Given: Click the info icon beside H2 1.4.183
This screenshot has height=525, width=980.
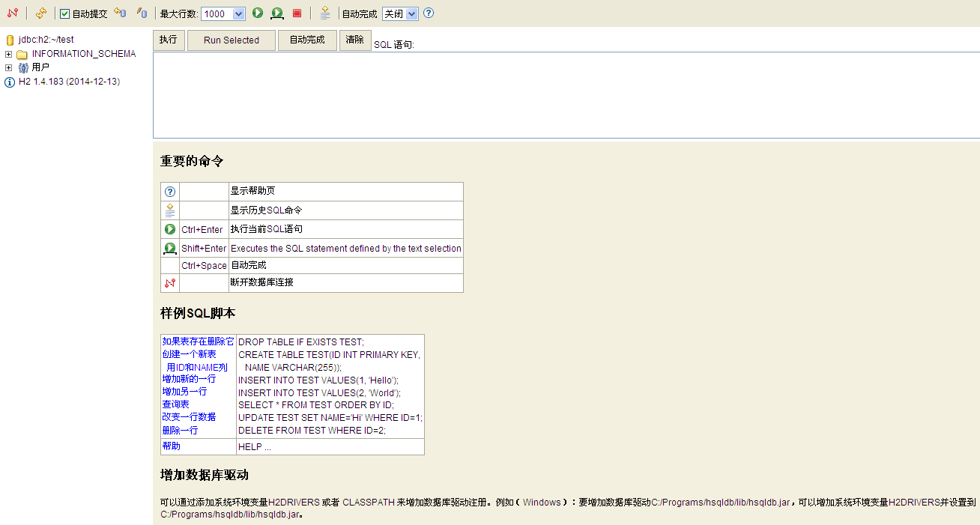Looking at the screenshot, I should [10, 82].
